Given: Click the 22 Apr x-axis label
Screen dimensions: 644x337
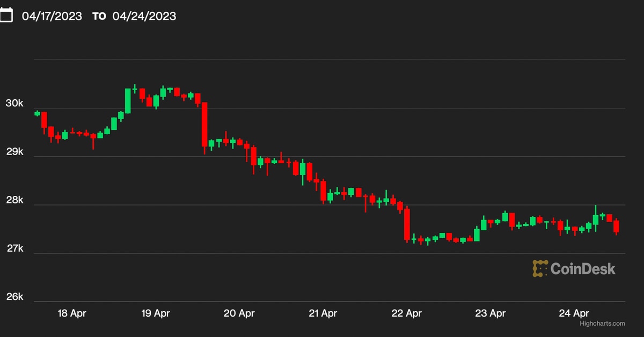Looking at the screenshot, I should tap(407, 313).
